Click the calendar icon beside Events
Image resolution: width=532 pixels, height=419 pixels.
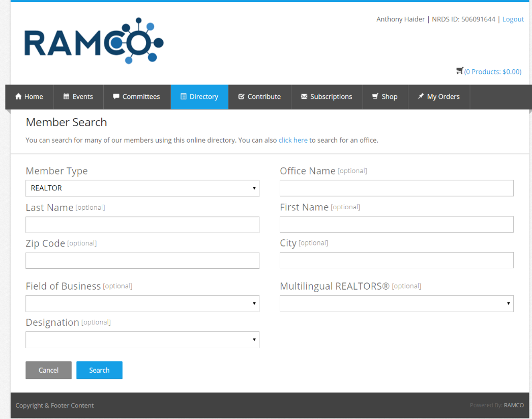tap(67, 96)
